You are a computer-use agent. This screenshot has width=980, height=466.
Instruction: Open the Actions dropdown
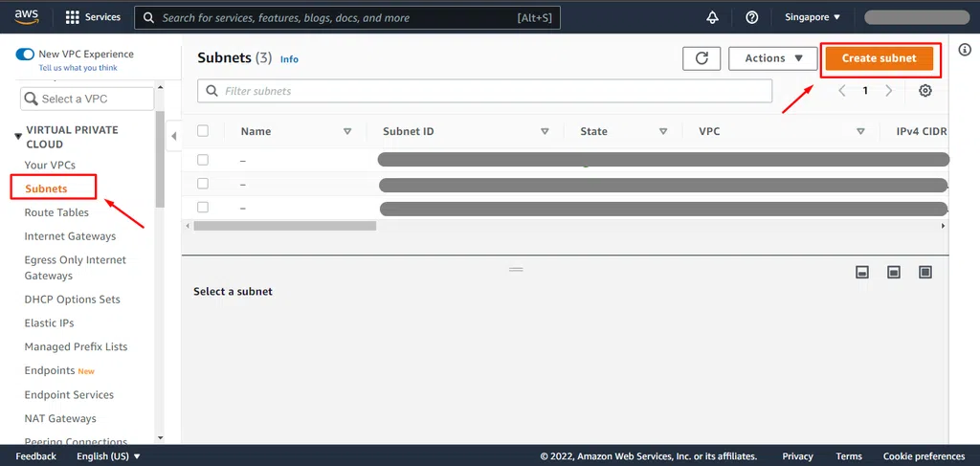pos(773,58)
